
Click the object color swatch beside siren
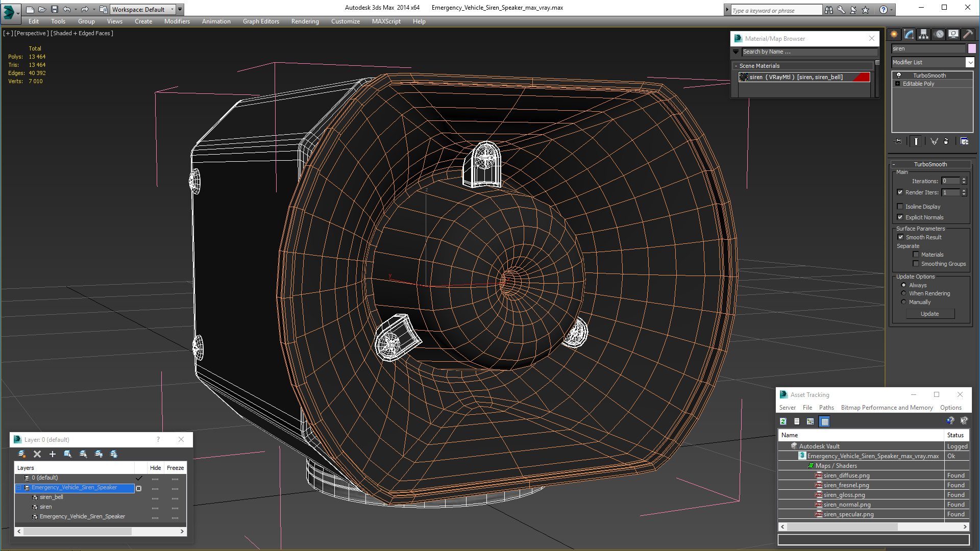(x=972, y=48)
